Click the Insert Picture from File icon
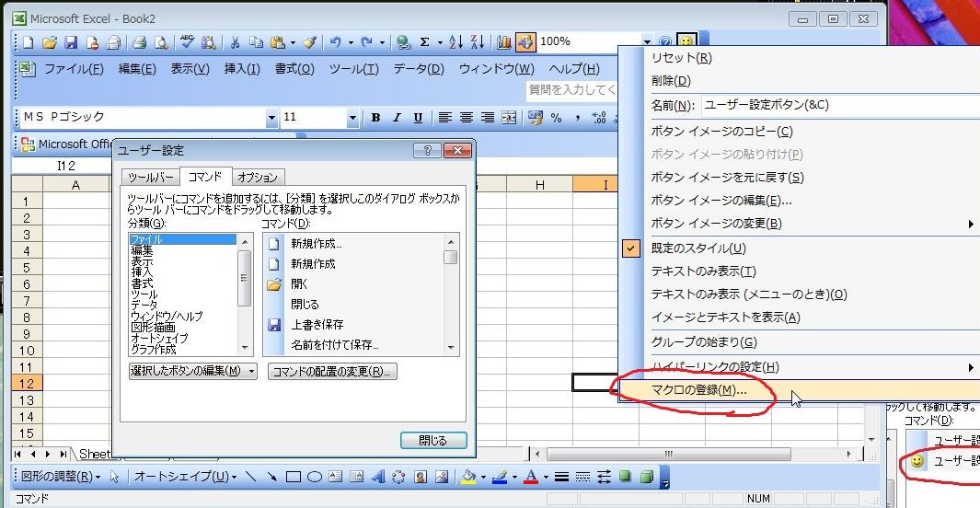Viewport: 980px width, 508px height. coord(442,477)
